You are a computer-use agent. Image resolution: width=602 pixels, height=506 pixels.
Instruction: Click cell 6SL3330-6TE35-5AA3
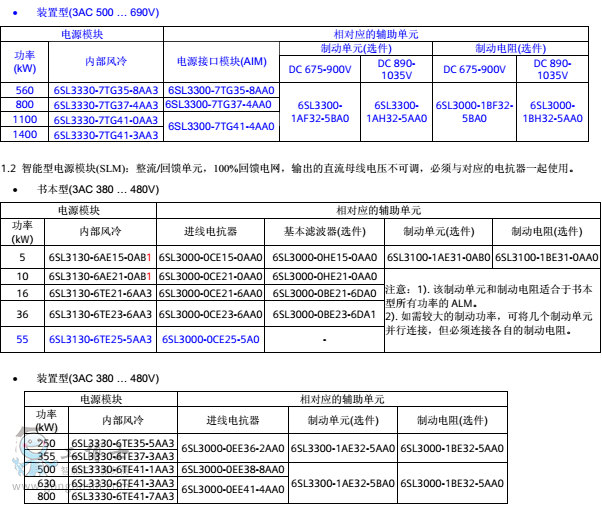pyautogui.click(x=123, y=443)
